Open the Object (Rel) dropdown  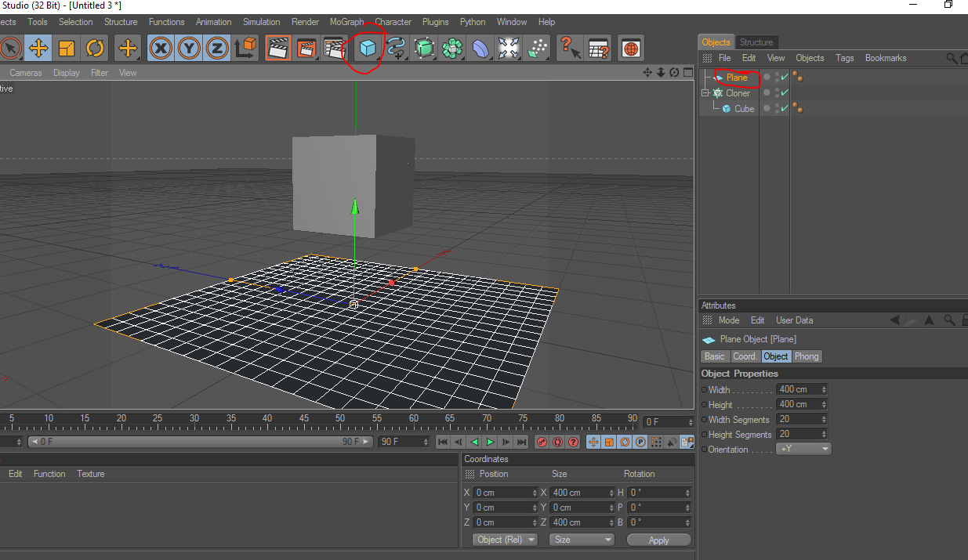[x=506, y=540]
